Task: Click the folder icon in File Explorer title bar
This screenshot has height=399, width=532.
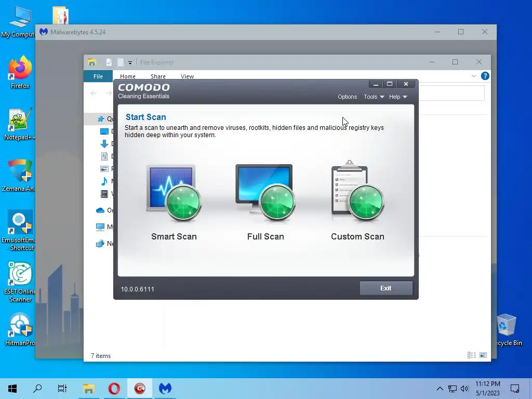Action: tap(91, 62)
